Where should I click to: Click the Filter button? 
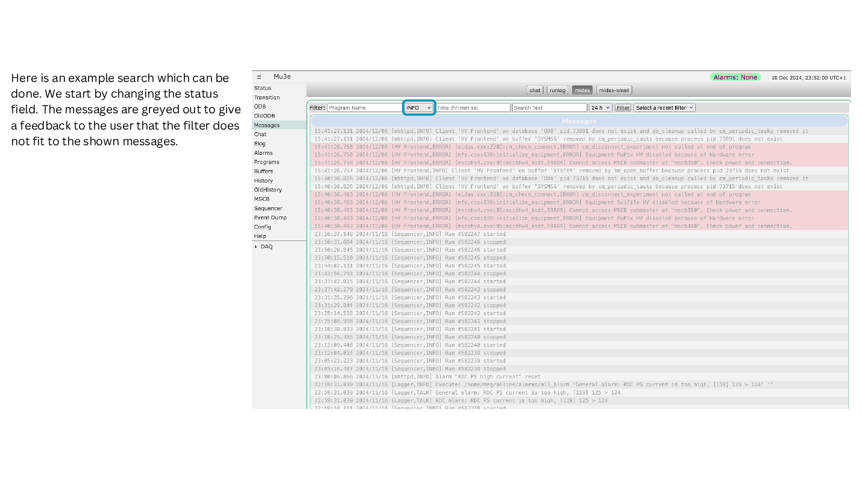click(623, 108)
